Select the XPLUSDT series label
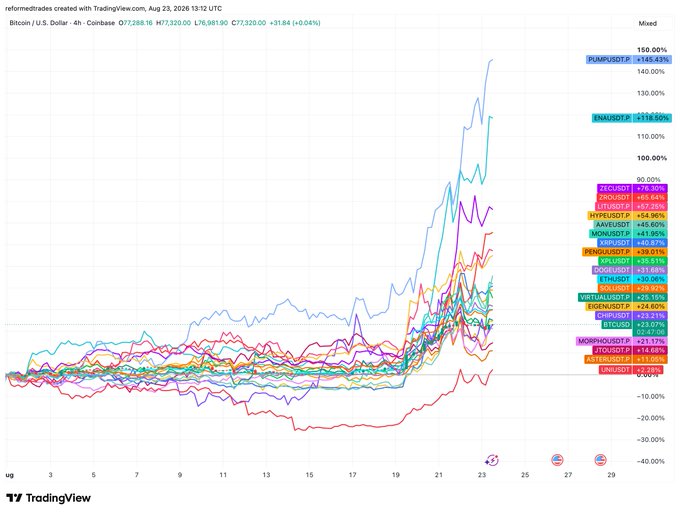This screenshot has width=680, height=514. pos(615,261)
